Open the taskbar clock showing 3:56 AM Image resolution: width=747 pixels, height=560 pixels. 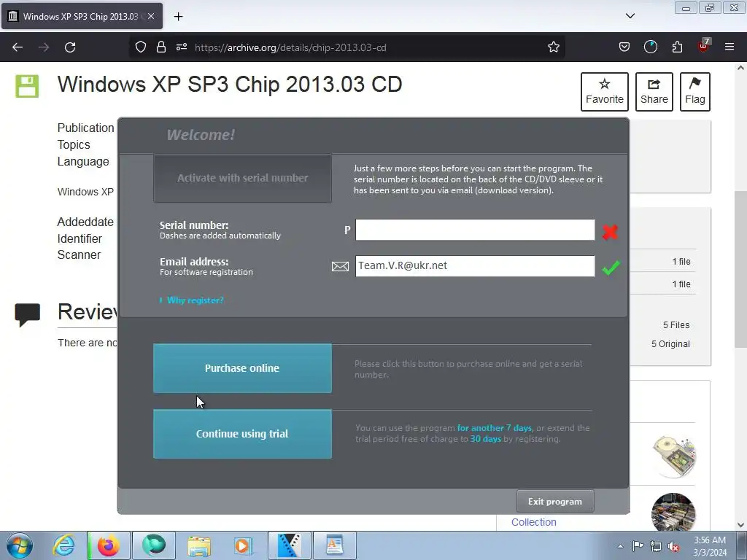[710, 546]
